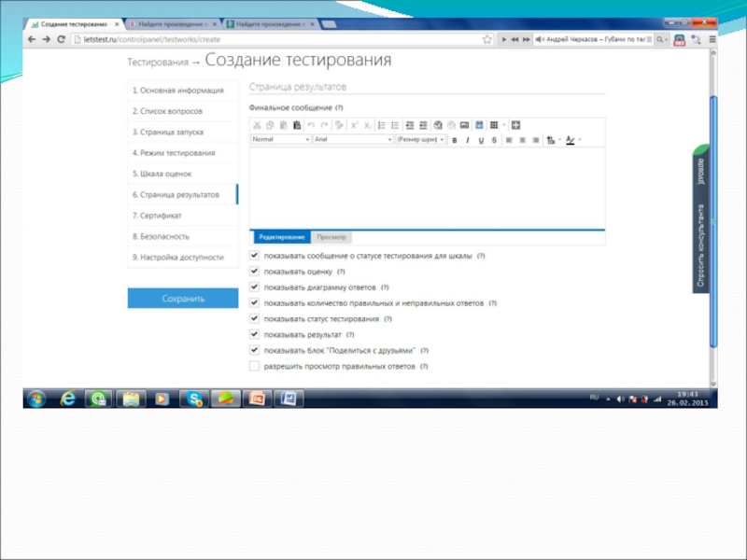Click the 'Сохранить' button
The image size is (747, 560).
point(183,299)
